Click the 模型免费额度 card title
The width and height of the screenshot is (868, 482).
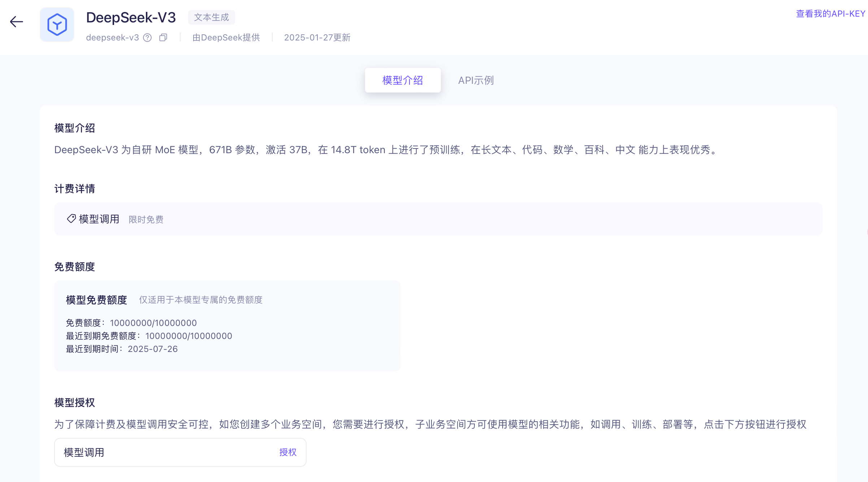coord(96,300)
